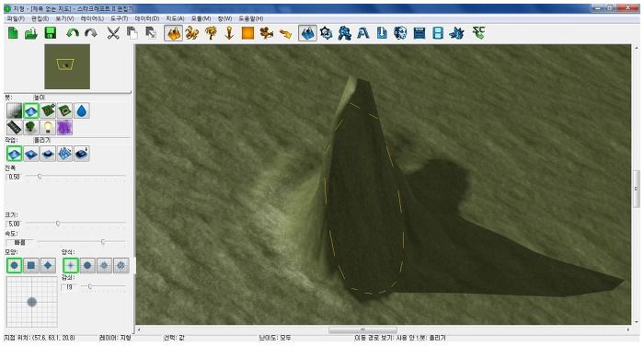Open an existing map file
The height and width of the screenshot is (346, 644).
(x=31, y=33)
